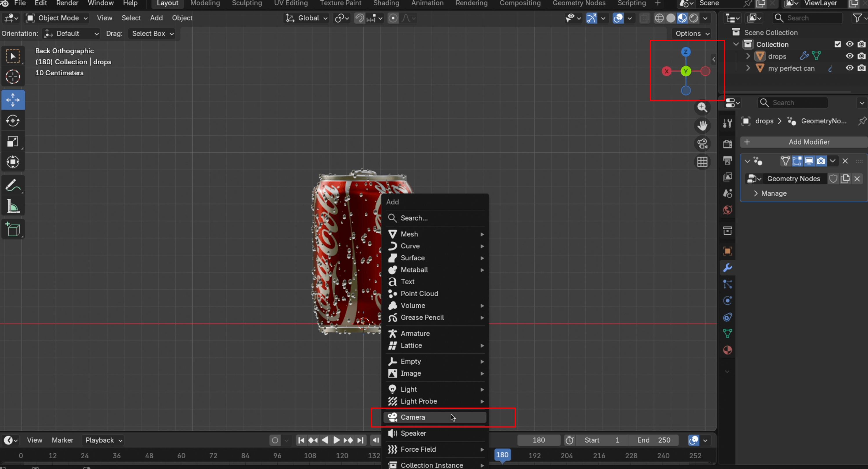This screenshot has width=868, height=469.
Task: Open Global transform orientation dropdown
Action: pyautogui.click(x=306, y=18)
